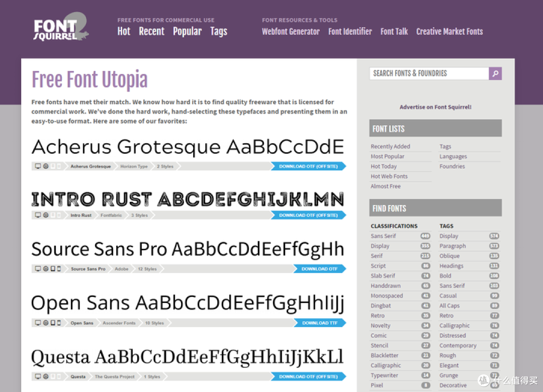Image resolution: width=543 pixels, height=392 pixels.
Task: Click the Questa sample preview
Action: click(188, 357)
